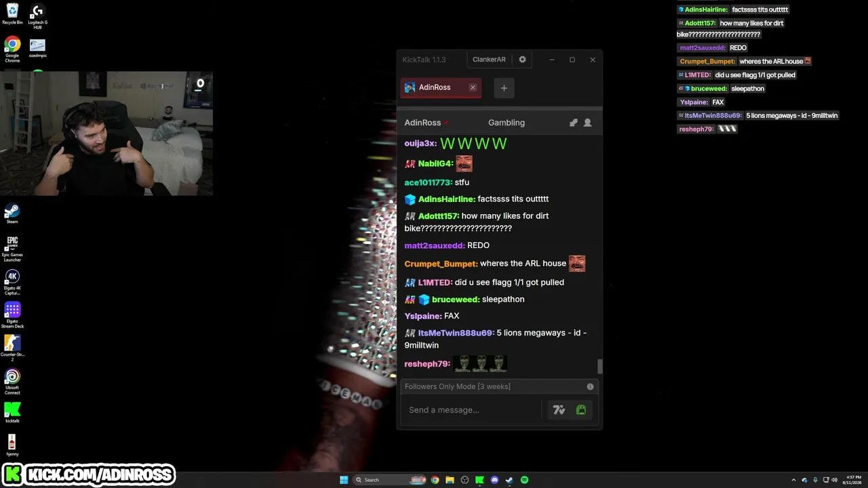Select the Ubisoft Connect desktop icon
Screen dimensions: 868x488
[x=12, y=382]
